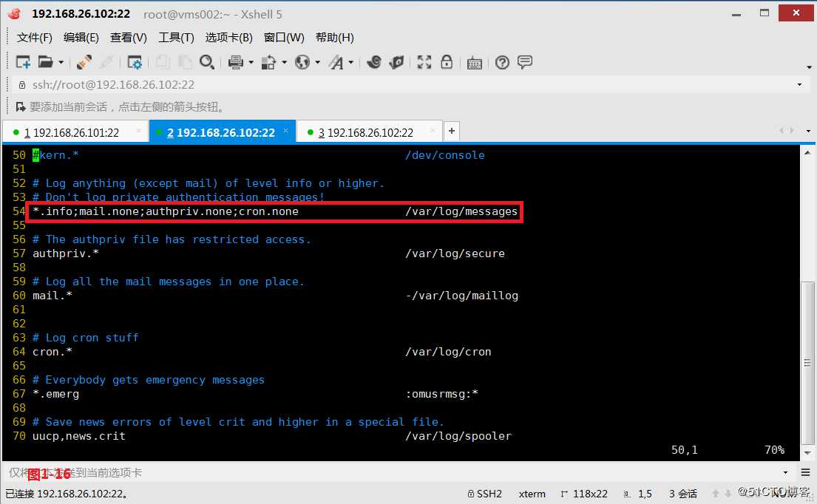817x504 pixels.
Task: Click the Encoding globe icon
Action: point(302,63)
